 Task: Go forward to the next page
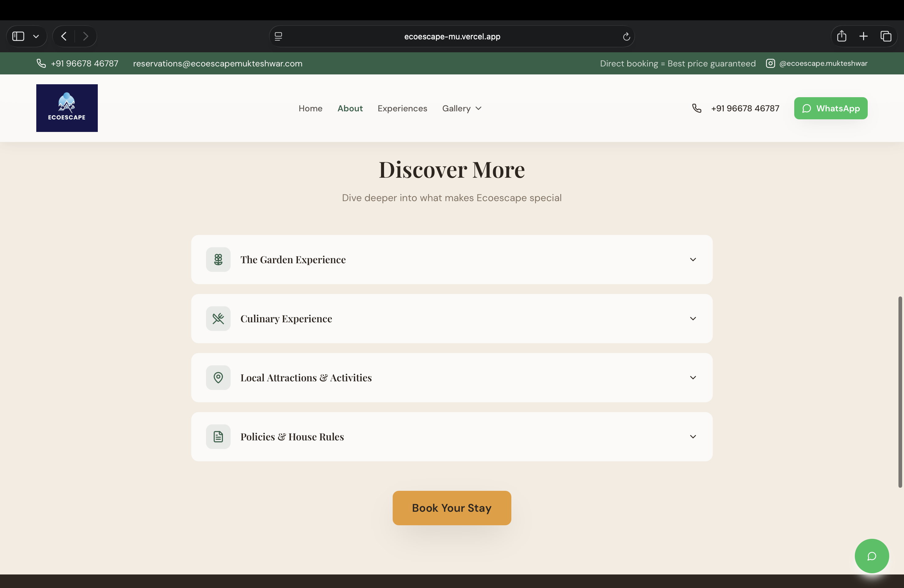point(85,37)
